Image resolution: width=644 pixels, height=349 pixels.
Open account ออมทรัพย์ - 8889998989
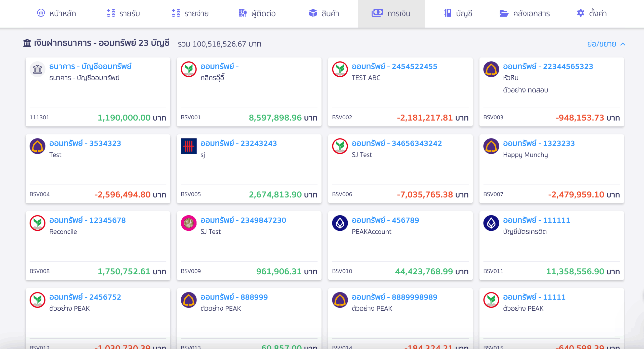click(x=394, y=297)
